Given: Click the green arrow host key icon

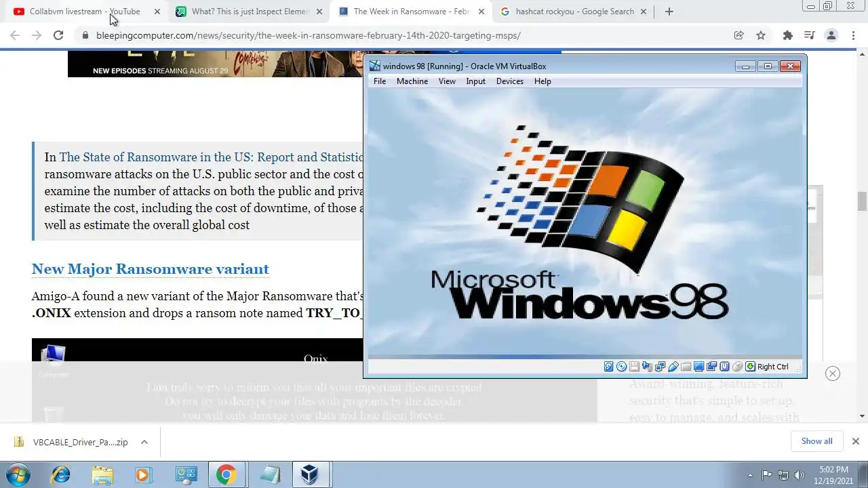Looking at the screenshot, I should tap(750, 367).
